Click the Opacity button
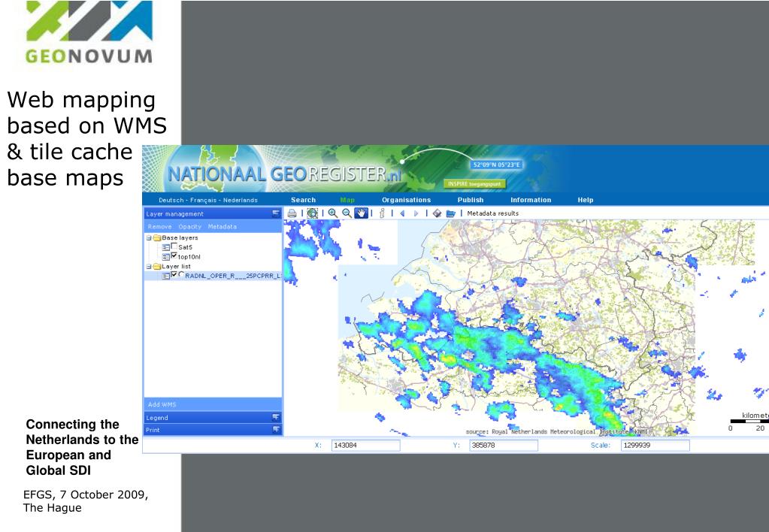Image resolution: width=769 pixels, height=532 pixels. 189,226
